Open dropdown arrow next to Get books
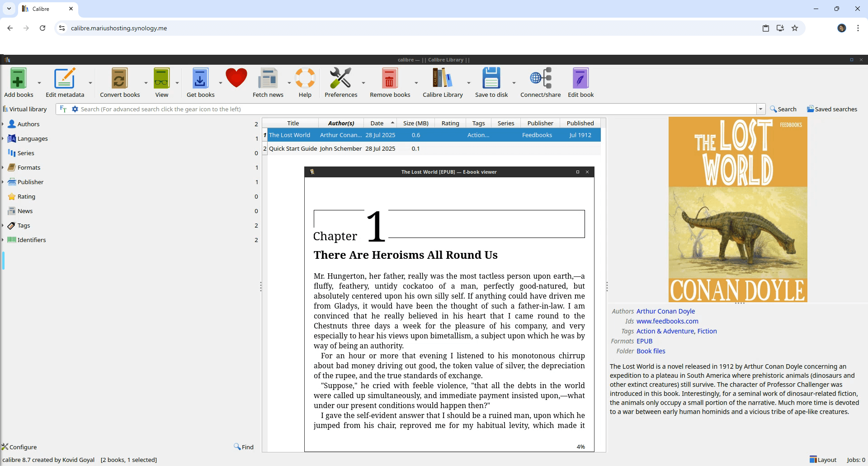Image resolution: width=868 pixels, height=466 pixels. point(220,83)
